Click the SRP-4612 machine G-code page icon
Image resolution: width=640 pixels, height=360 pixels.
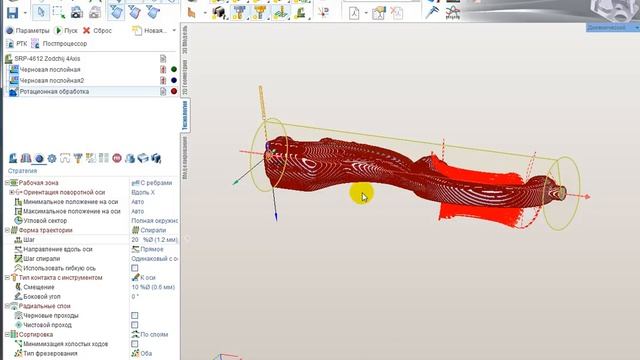pyautogui.click(x=163, y=59)
